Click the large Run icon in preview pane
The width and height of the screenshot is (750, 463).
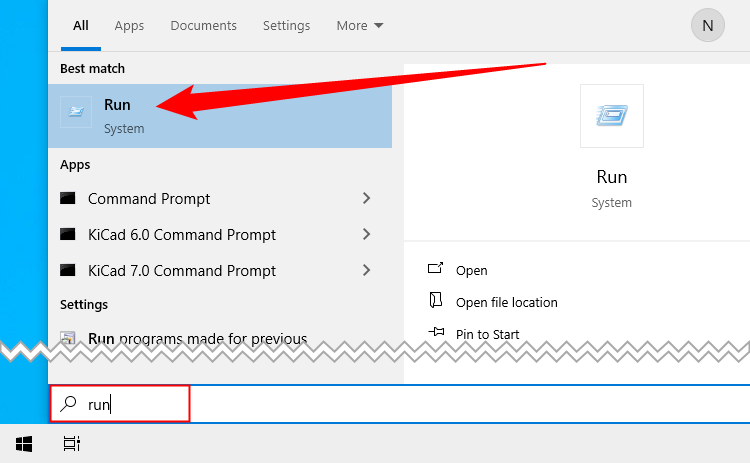pyautogui.click(x=612, y=116)
